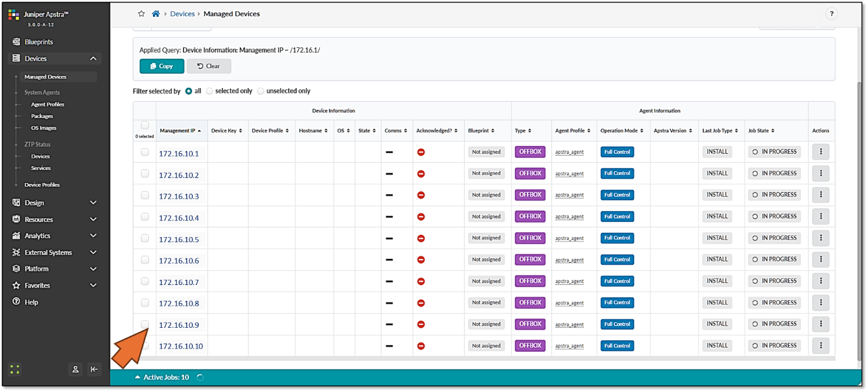
Task: Open Packages in sidebar
Action: pos(42,116)
